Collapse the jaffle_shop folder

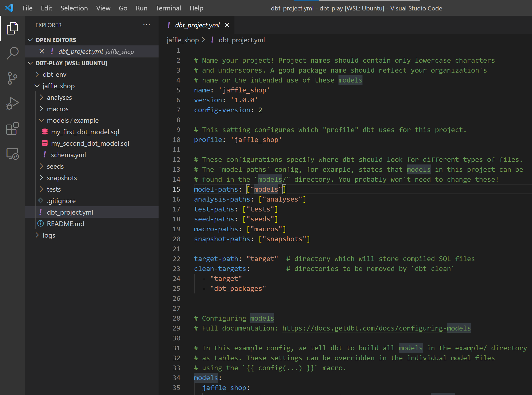pyautogui.click(x=37, y=86)
